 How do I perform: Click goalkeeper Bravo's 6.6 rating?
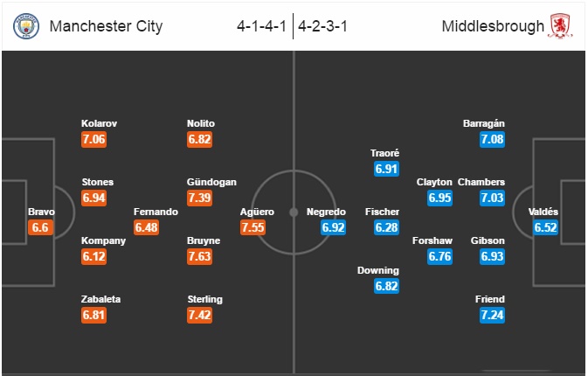[x=40, y=227]
